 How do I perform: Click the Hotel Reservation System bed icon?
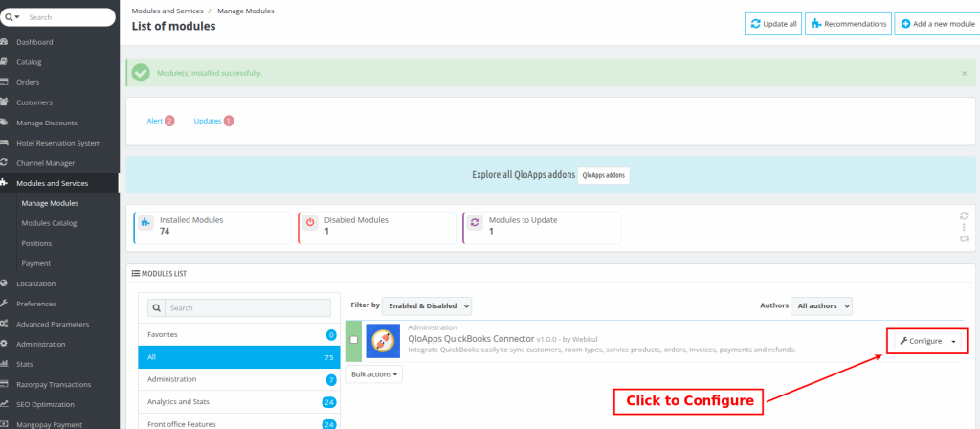point(4,143)
